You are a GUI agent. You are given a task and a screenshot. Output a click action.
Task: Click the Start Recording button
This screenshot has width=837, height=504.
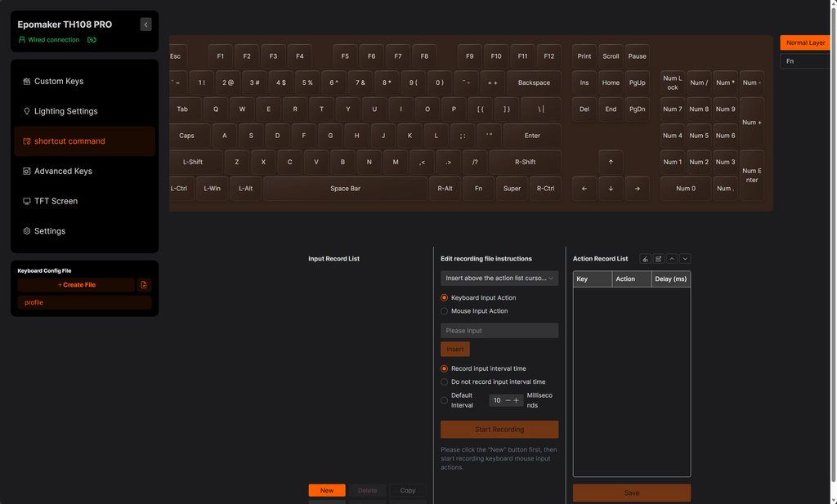(x=499, y=430)
